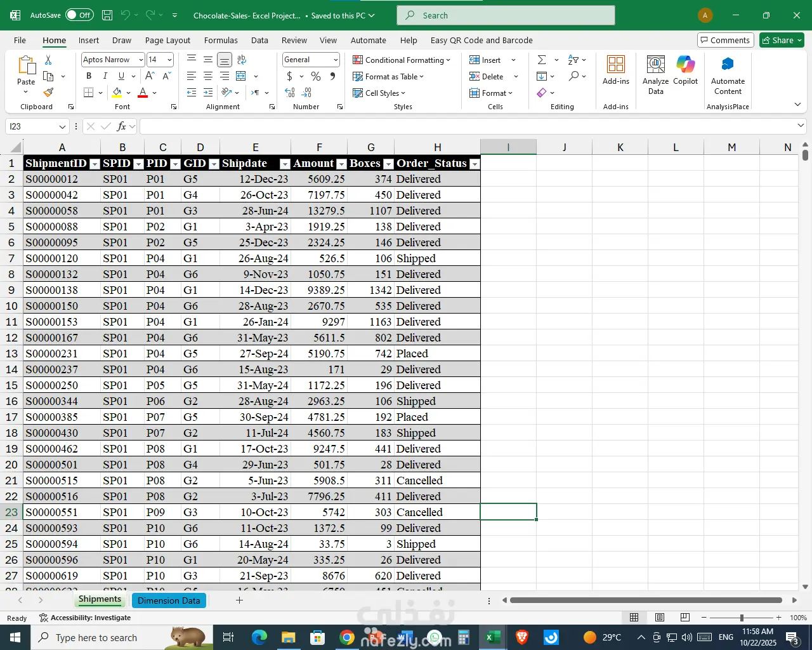The height and width of the screenshot is (650, 812).
Task: Open the Add-ins button
Action: [x=616, y=70]
